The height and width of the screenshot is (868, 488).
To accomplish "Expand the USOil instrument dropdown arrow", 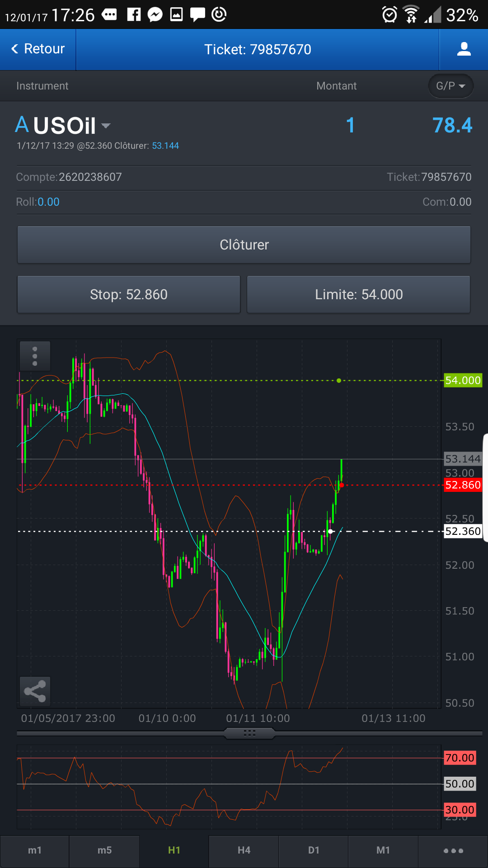I will click(106, 126).
